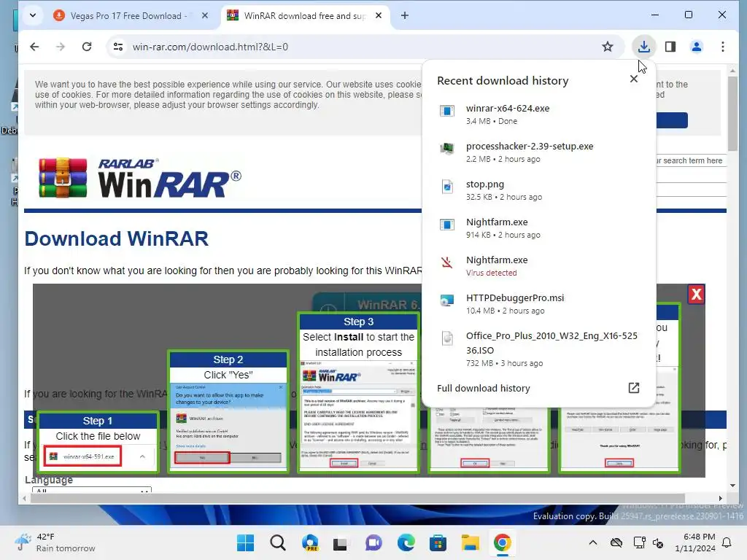Open the notifications bell in the tray
747x560 pixels.
click(727, 542)
